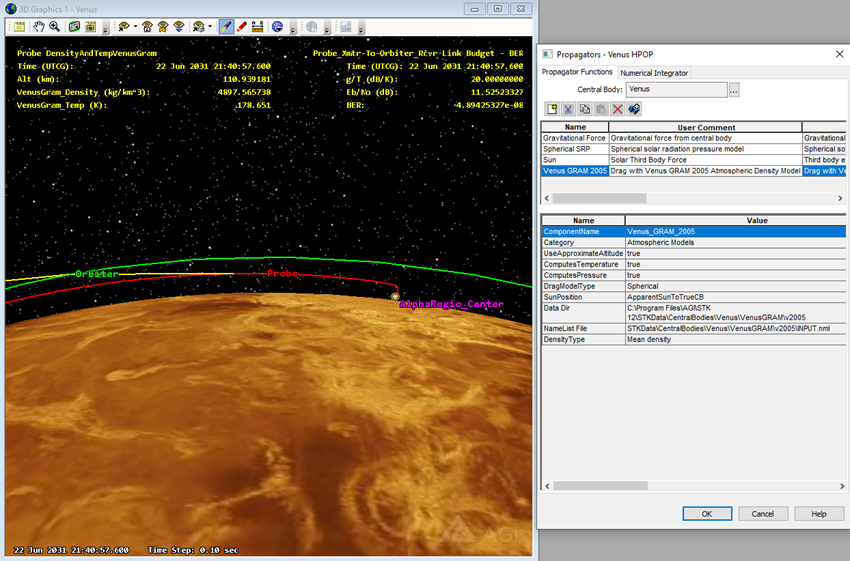Click Help in Propagators dialog
Screen dimensions: 850x561
[819, 514]
